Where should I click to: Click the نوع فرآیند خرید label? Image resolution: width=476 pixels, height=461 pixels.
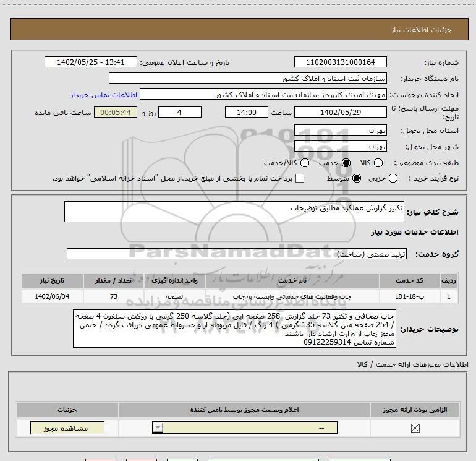click(434, 178)
